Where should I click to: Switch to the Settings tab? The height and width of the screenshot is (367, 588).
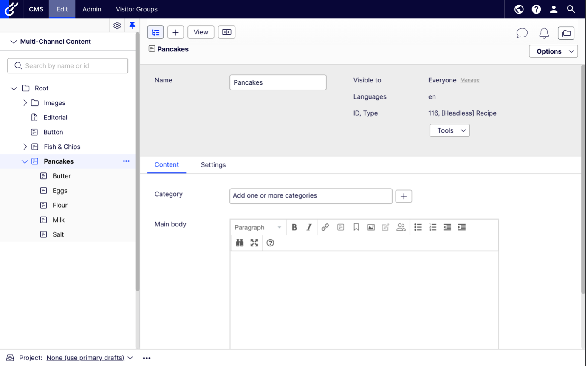pyautogui.click(x=213, y=165)
